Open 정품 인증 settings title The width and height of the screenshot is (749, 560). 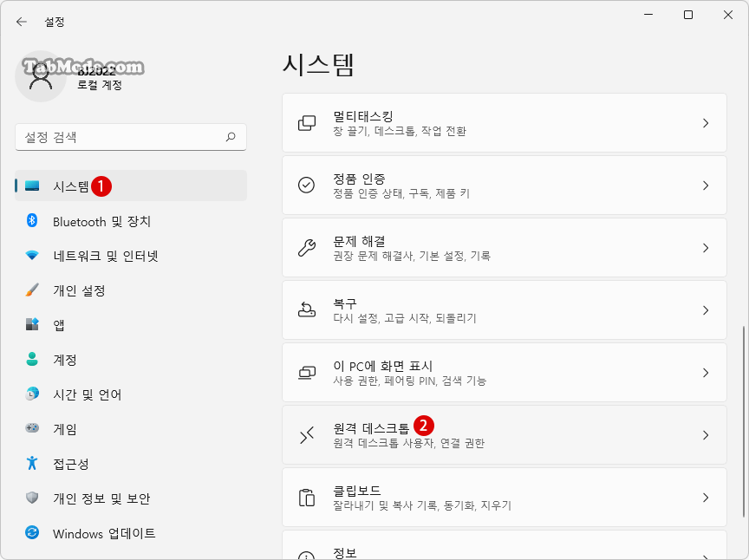[x=359, y=179]
